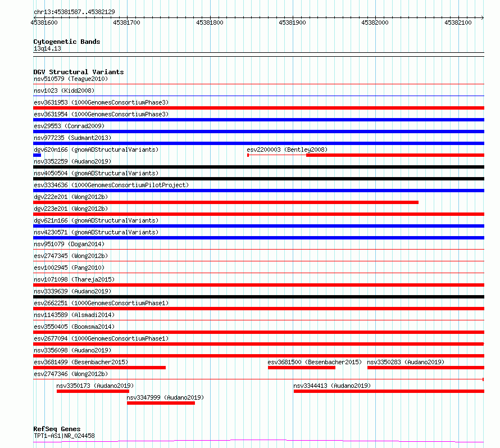Click the nsv1023 (Kidd2008) variant label
This screenshot has width=500, height=448.
pyautogui.click(x=64, y=90)
